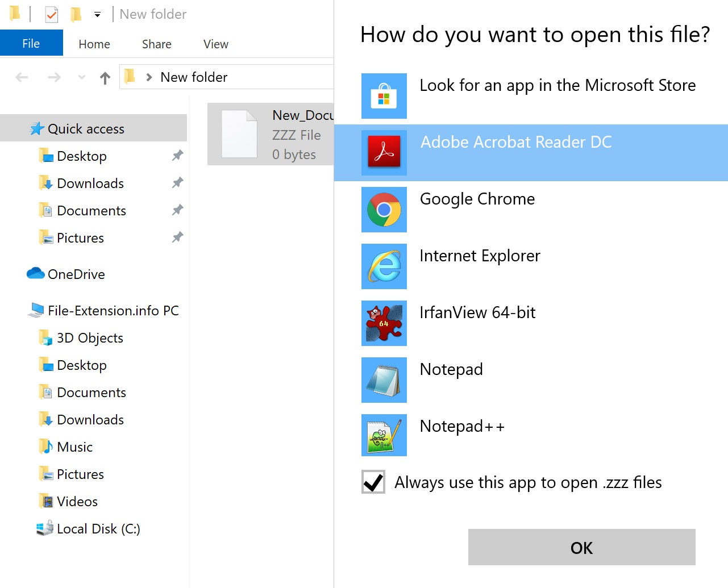Click the File-Extension.info PC computer icon
This screenshot has width=728, height=588.
36,310
